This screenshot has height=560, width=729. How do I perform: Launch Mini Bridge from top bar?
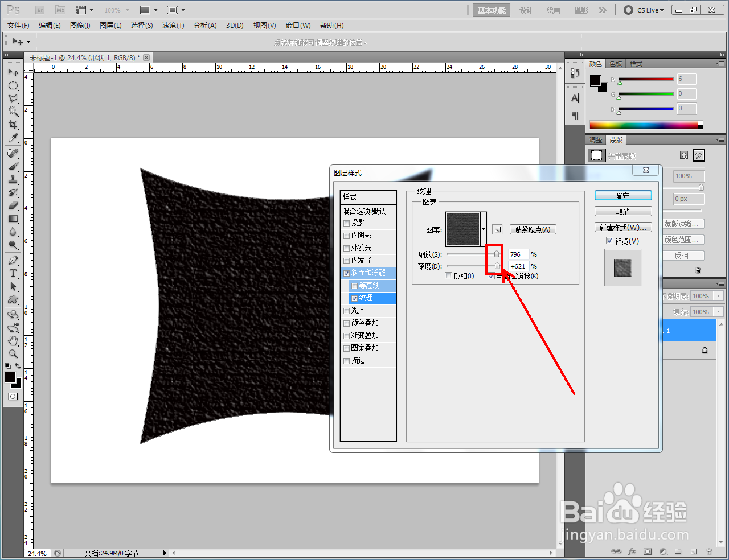point(60,10)
